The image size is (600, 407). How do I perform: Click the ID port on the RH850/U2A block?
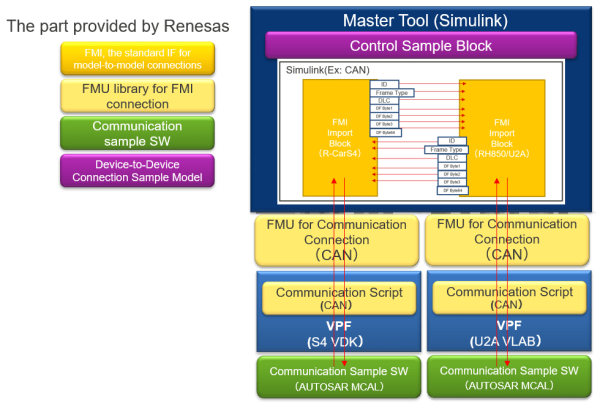pyautogui.click(x=452, y=141)
